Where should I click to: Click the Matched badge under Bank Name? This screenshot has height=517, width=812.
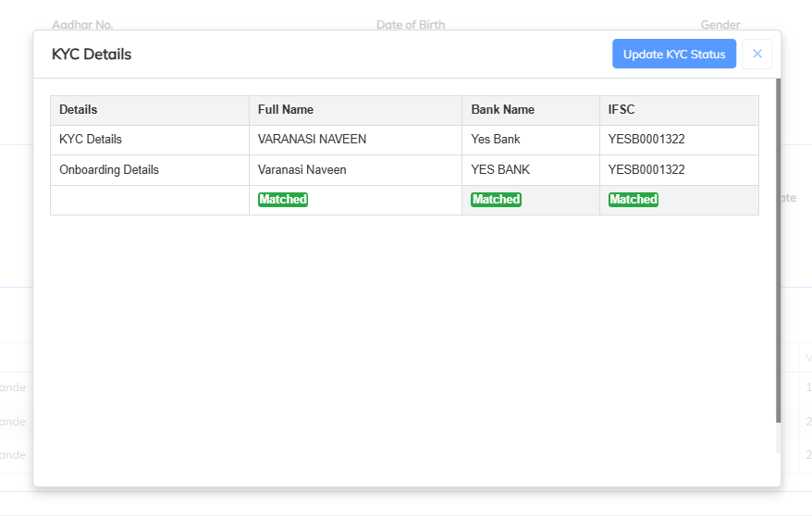click(x=496, y=200)
